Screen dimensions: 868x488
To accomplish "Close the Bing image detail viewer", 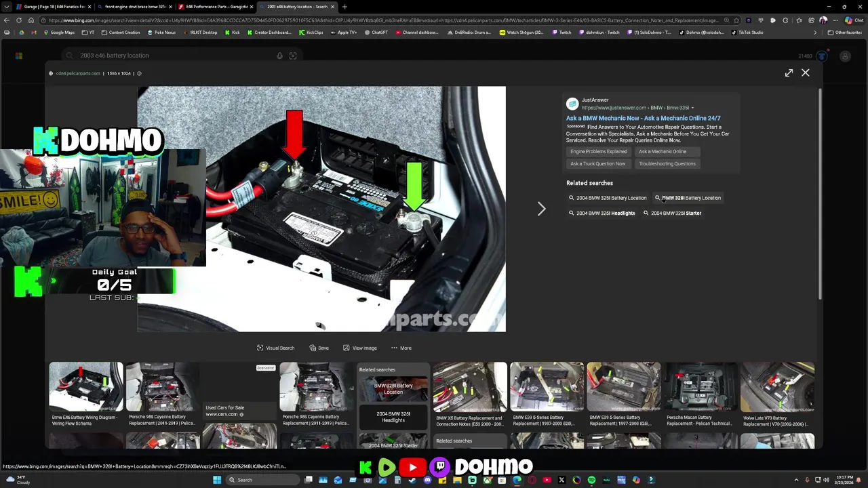I will (805, 73).
